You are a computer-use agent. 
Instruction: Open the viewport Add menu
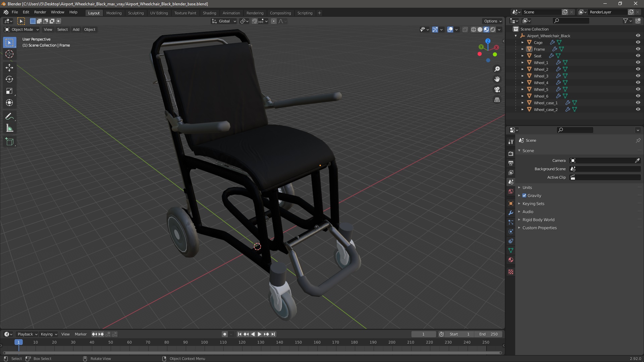(76, 29)
